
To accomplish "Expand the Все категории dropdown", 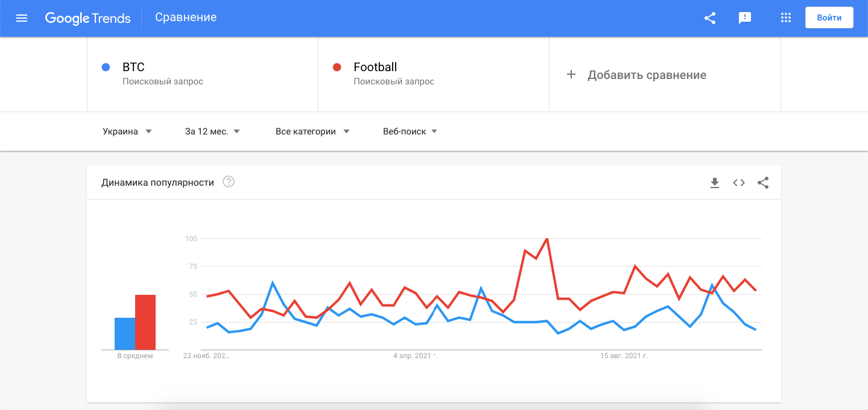I will (312, 131).
